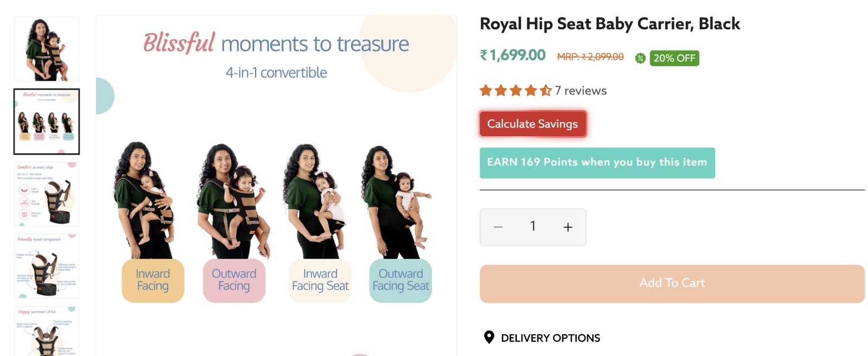Click the Earn 169 Points banner
Screen dimensions: 868x356
pos(597,163)
